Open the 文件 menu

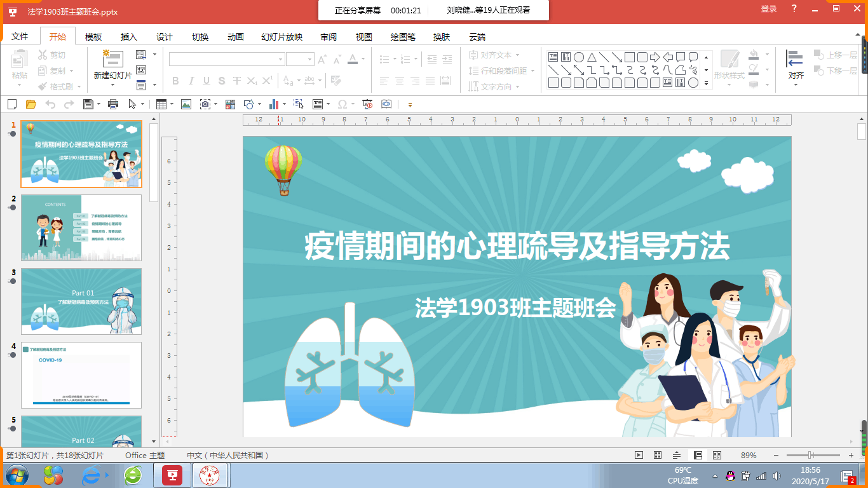(x=20, y=37)
